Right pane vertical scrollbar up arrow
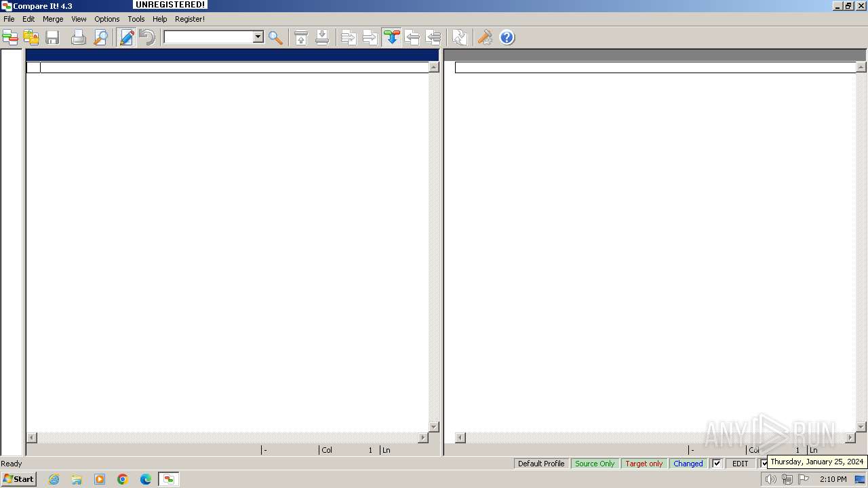Screen dimensions: 868x488 (861, 67)
